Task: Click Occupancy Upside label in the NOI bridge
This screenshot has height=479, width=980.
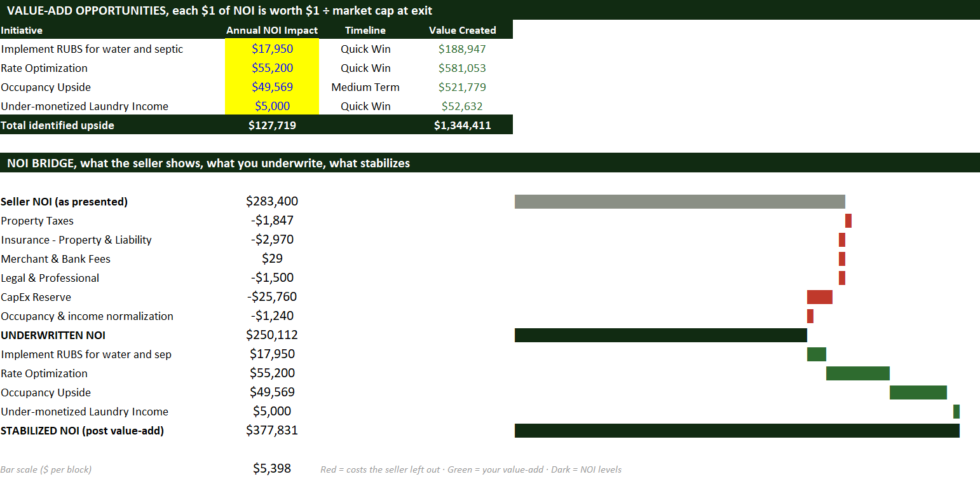Action: (x=46, y=392)
